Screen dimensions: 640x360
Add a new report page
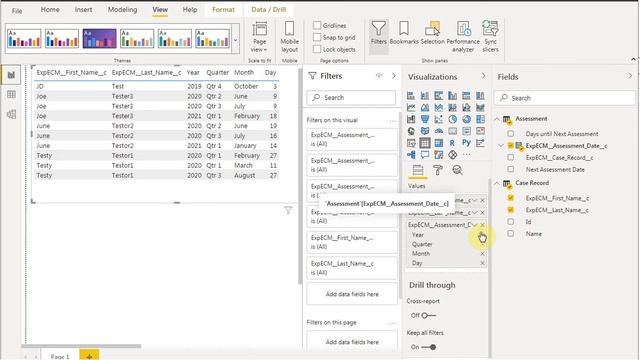[x=89, y=355]
